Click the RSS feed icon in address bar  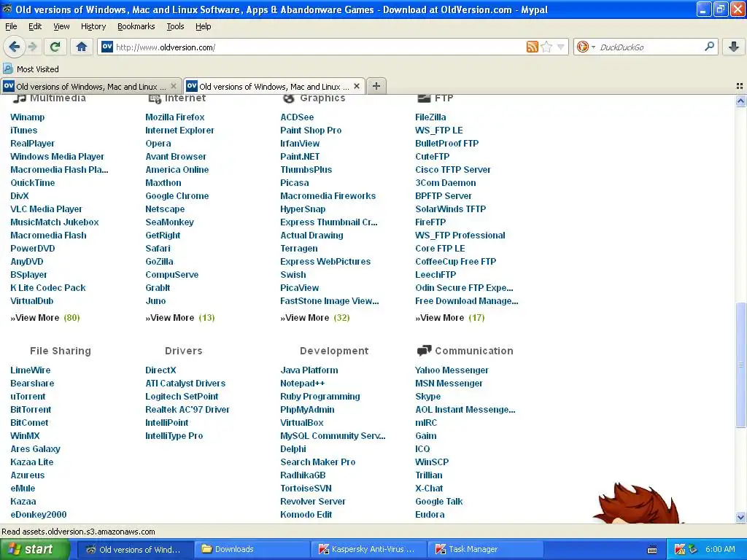(532, 47)
